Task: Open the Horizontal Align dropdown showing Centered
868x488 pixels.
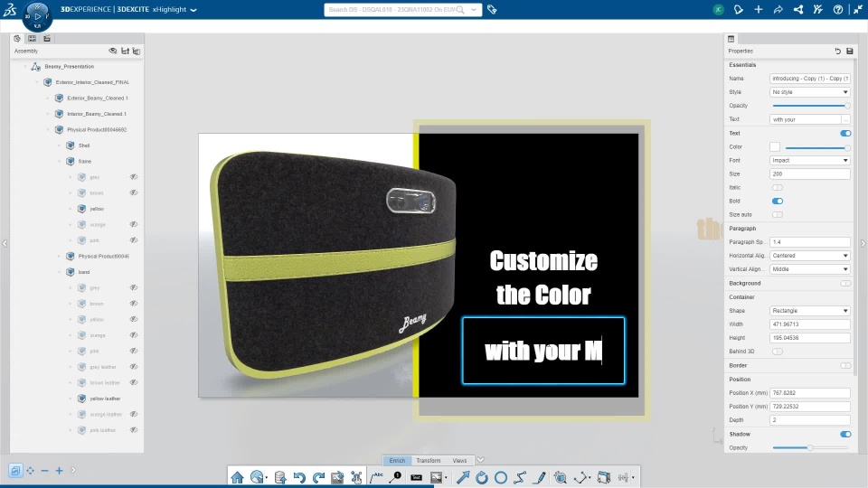Action: (810, 256)
